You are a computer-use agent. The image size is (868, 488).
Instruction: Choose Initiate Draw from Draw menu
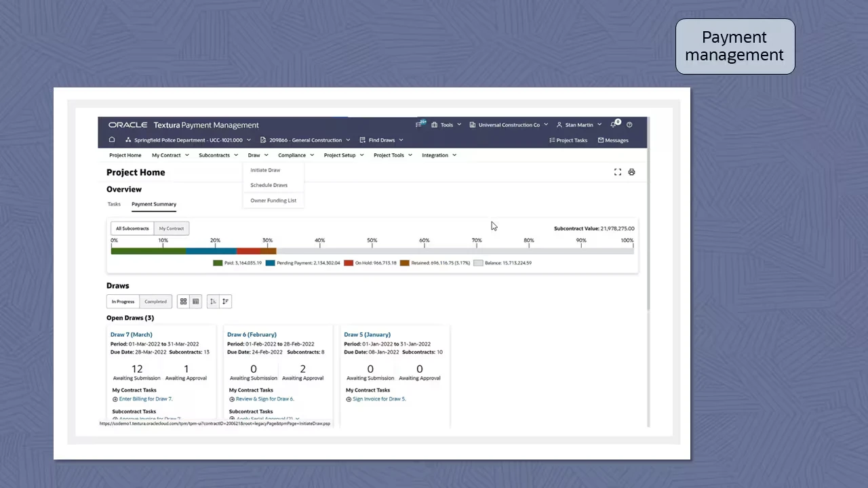pyautogui.click(x=265, y=170)
